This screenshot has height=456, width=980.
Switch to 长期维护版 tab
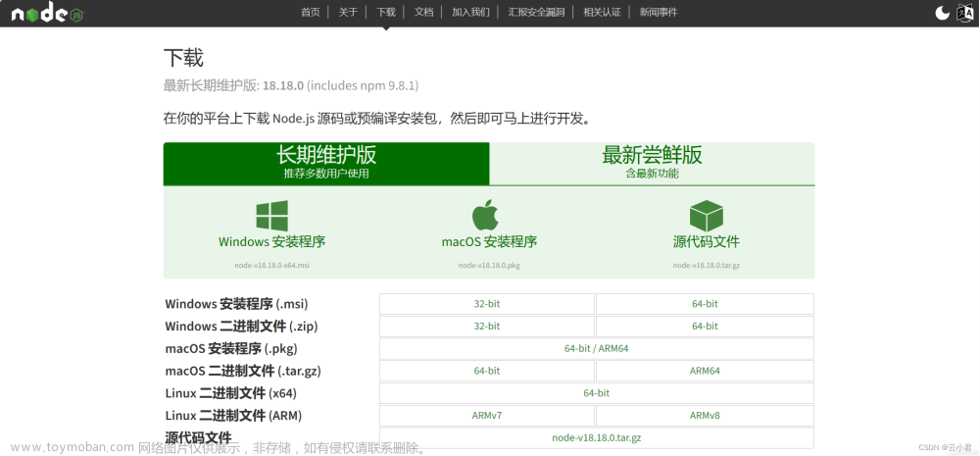326,164
